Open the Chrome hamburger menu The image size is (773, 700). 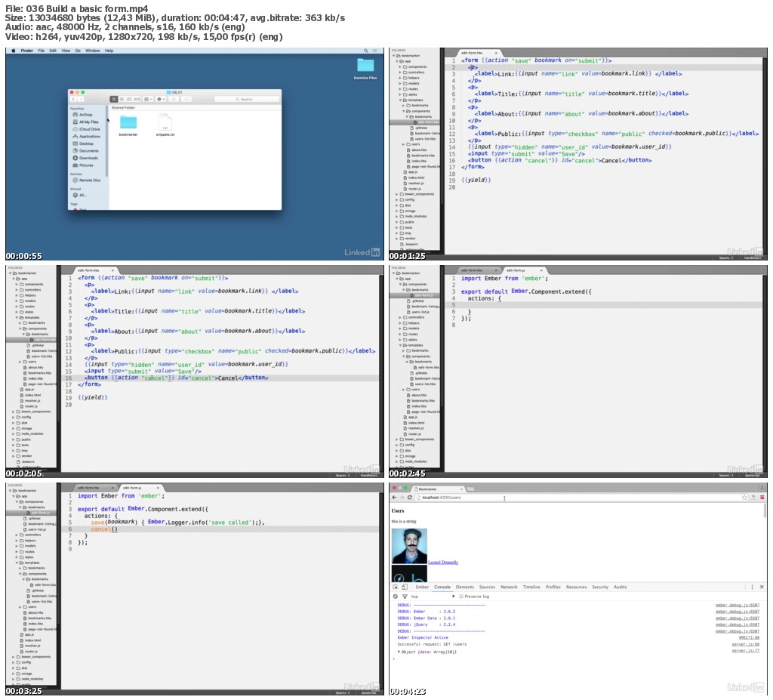(x=761, y=498)
